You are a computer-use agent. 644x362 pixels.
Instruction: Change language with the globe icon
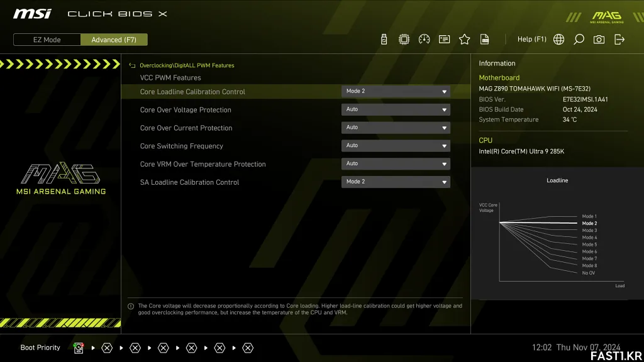pyautogui.click(x=558, y=40)
